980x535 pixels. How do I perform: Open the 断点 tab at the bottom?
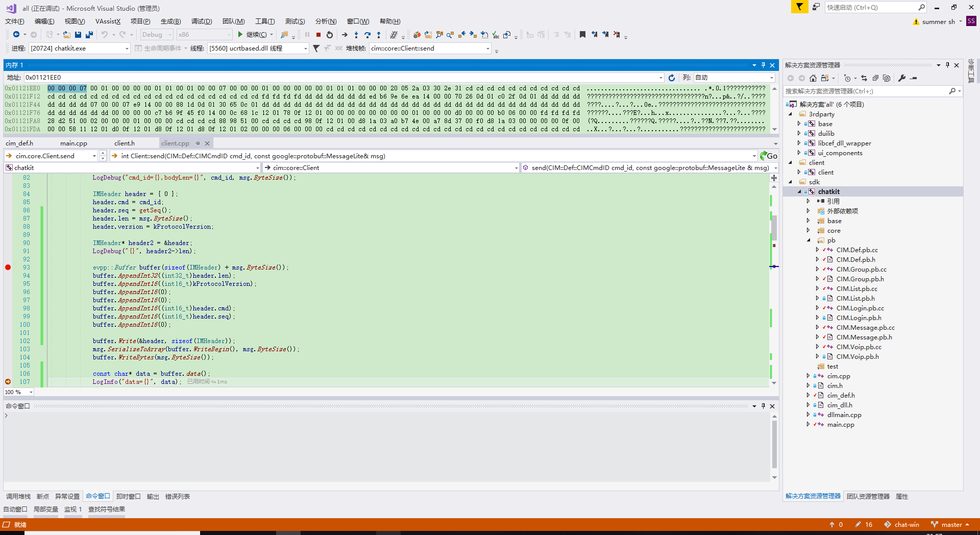pyautogui.click(x=43, y=497)
